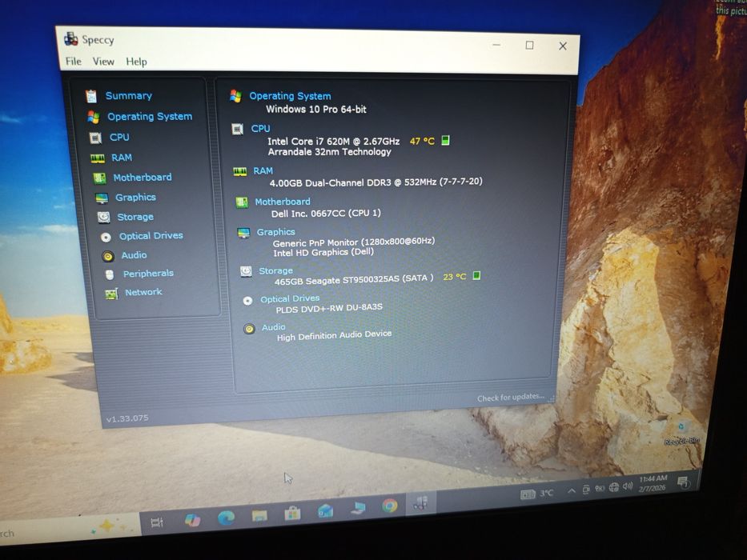Click the Audio speaker icon in sidebar
Screen dimensions: 747x560
[x=108, y=256]
